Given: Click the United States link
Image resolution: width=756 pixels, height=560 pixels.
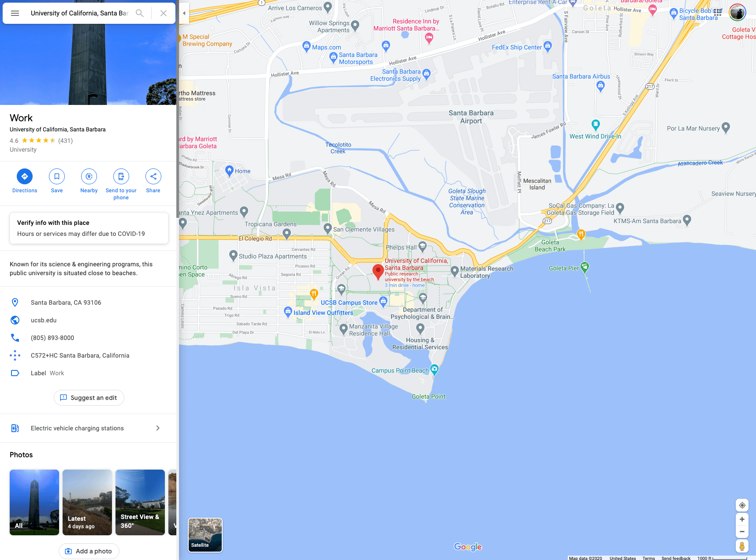Looking at the screenshot, I should tap(622, 558).
